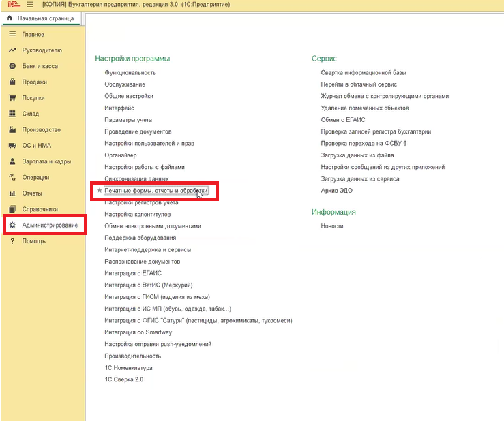This screenshot has height=421, width=504.
Task: Open Настройка отправки push-уведомлений
Action: click(x=158, y=344)
